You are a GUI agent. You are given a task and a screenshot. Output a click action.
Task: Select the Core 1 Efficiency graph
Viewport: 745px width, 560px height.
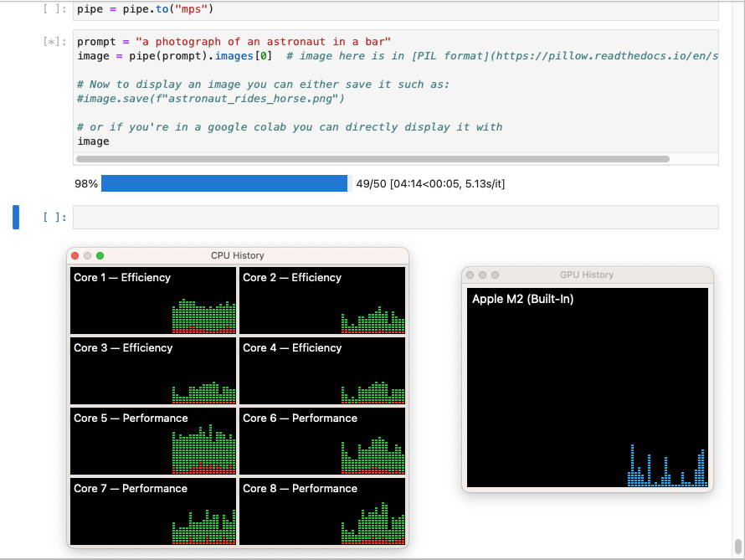154,301
